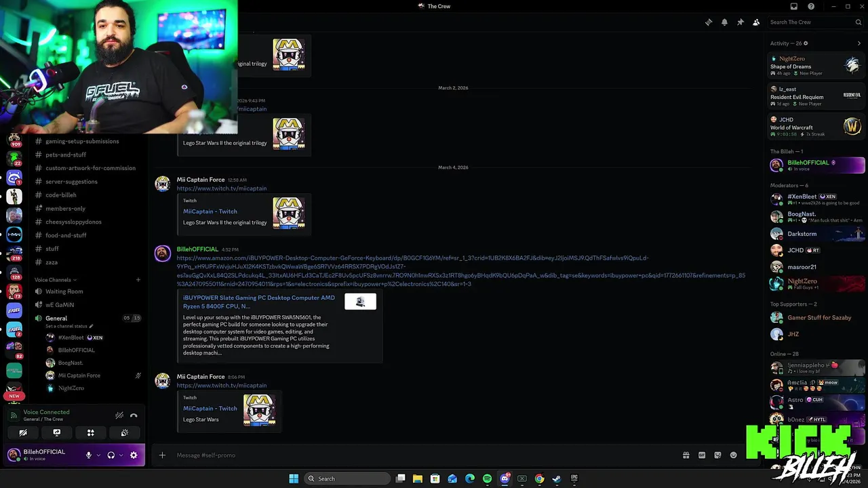This screenshot has width=868, height=488.
Task: Click Mii Captain Force name at 12:58 AM
Action: pos(201,180)
